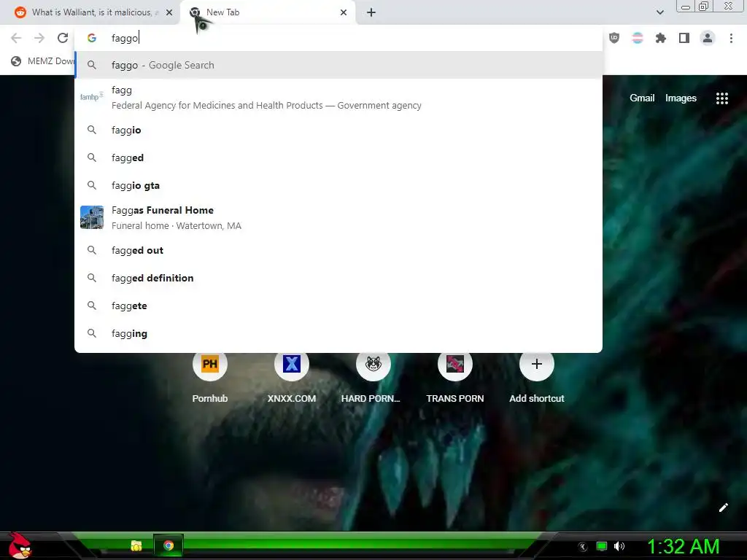Expand the tab search chevron
Viewport: 747px width, 560px height.
click(x=659, y=12)
